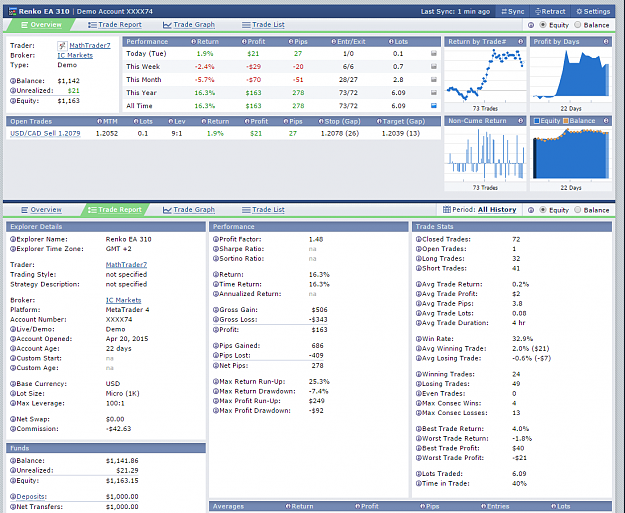Click the info icon on Equity Balance chart panel
This screenshot has width=625, height=513.
tap(606, 121)
